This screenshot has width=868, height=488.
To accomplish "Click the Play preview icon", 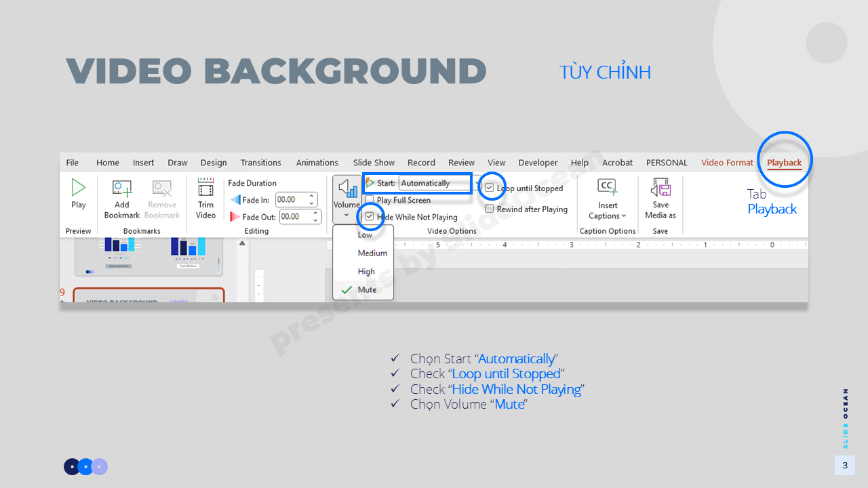I will [79, 187].
